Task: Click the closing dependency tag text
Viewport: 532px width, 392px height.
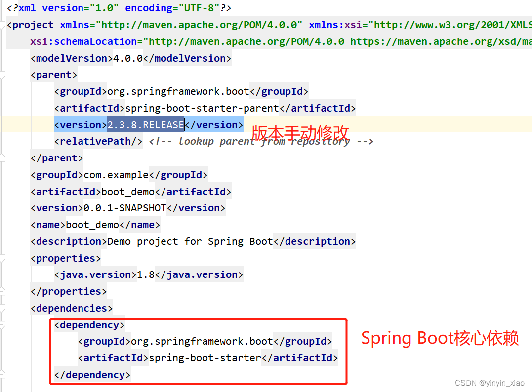Action: (92, 375)
